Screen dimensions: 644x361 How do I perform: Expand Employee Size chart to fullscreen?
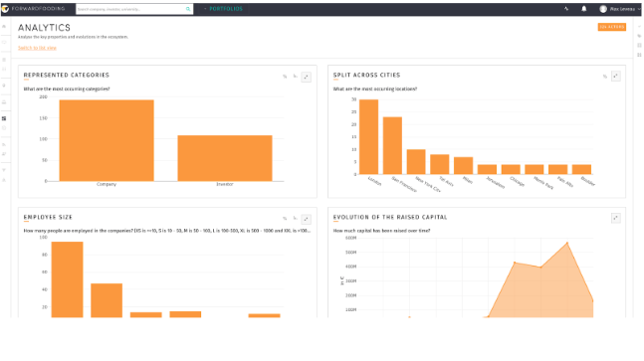tap(306, 219)
